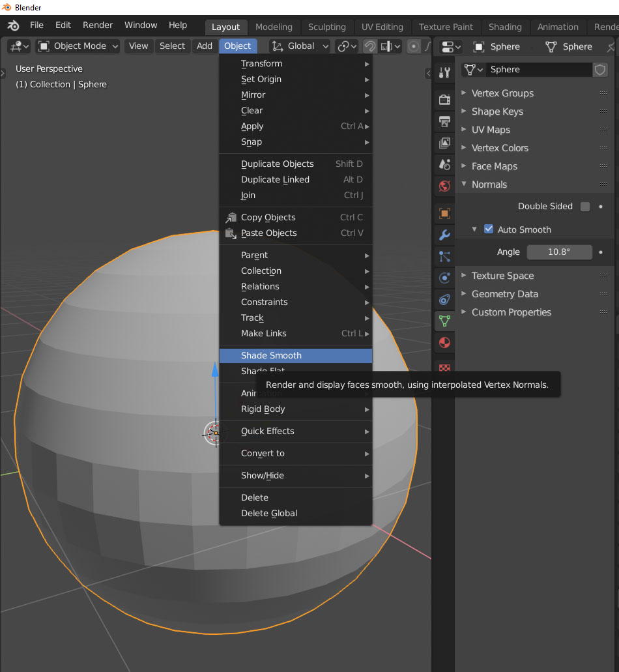Open the Add menu in the header
This screenshot has width=619, height=672.
(204, 46)
